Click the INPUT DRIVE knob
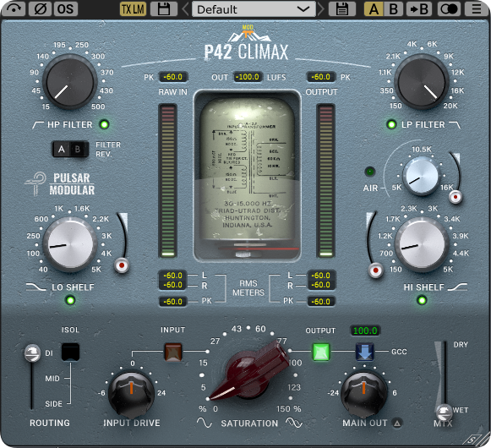This screenshot has height=448, width=491. click(x=132, y=394)
